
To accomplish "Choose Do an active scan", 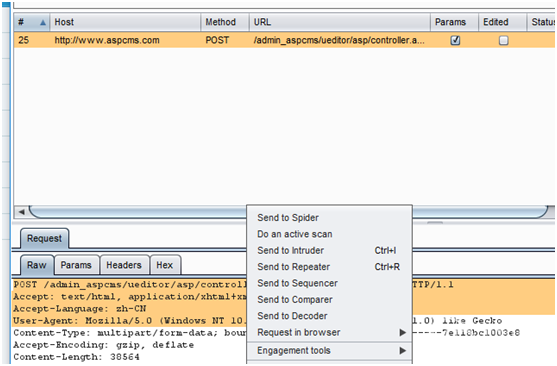I will pyautogui.click(x=329, y=234).
